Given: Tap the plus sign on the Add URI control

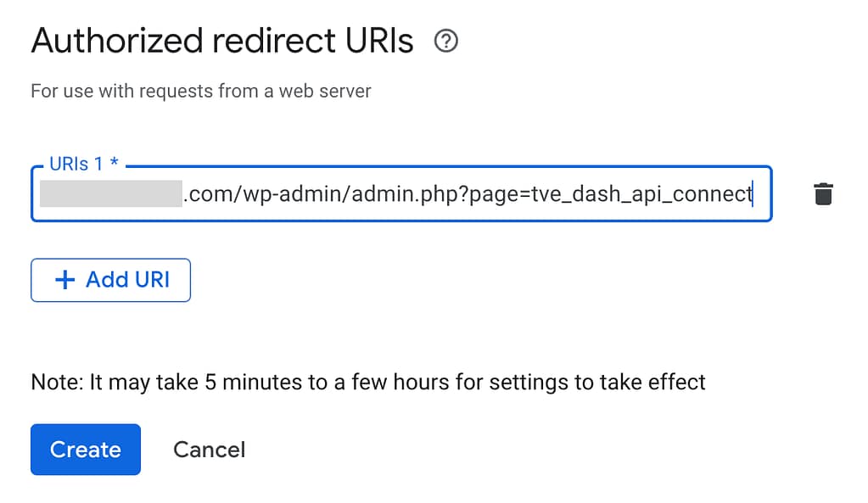Looking at the screenshot, I should [64, 280].
